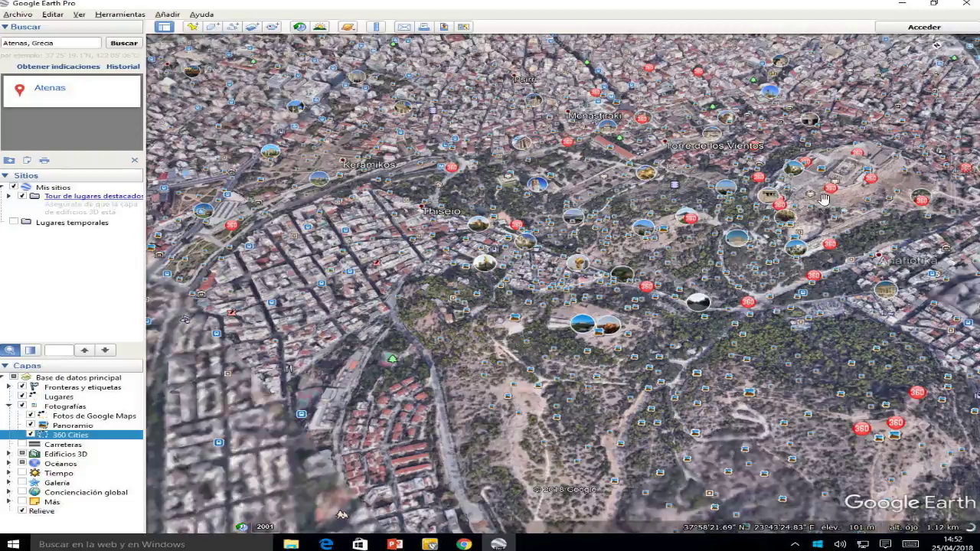The image size is (980, 551).
Task: Open the Obtener indicaciones link
Action: coord(58,67)
